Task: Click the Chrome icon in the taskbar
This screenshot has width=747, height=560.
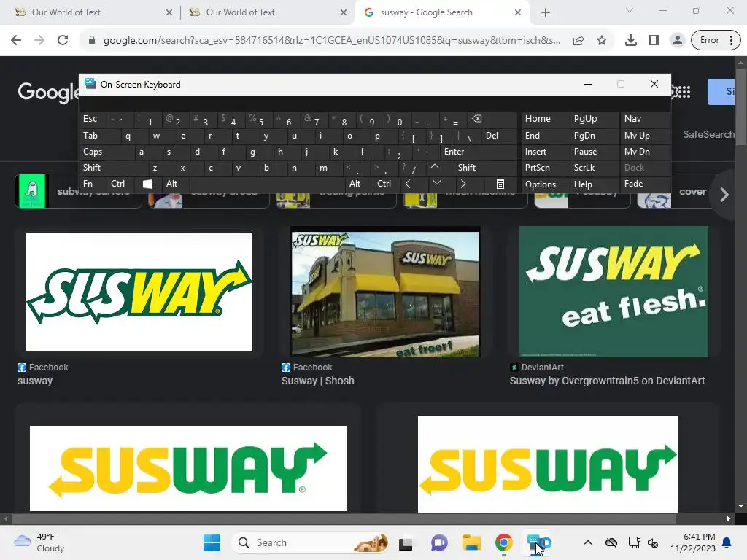Action: click(503, 542)
